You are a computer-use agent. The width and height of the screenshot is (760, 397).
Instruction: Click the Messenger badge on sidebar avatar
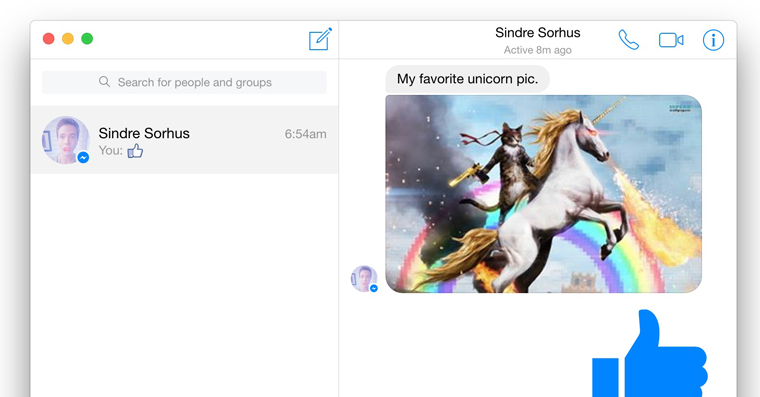click(83, 157)
